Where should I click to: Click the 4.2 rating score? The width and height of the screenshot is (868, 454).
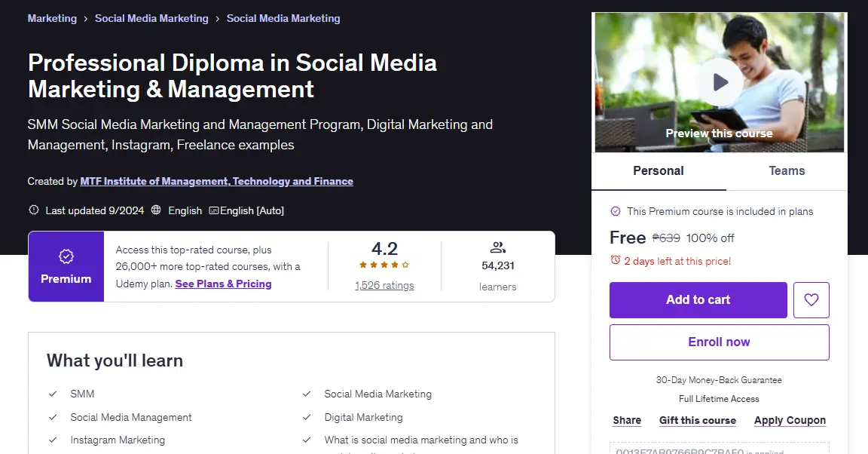(x=384, y=248)
